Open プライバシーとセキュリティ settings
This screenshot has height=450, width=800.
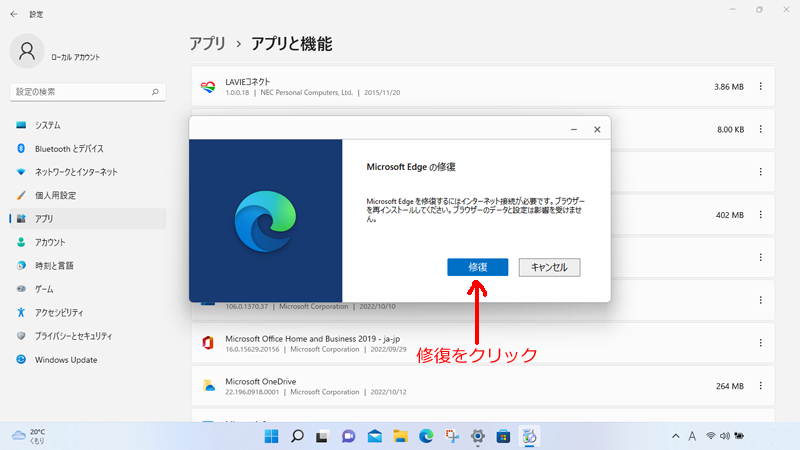pos(73,335)
